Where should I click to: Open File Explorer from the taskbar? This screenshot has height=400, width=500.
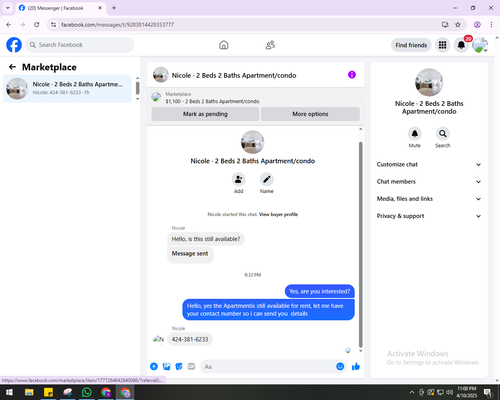coord(29,392)
